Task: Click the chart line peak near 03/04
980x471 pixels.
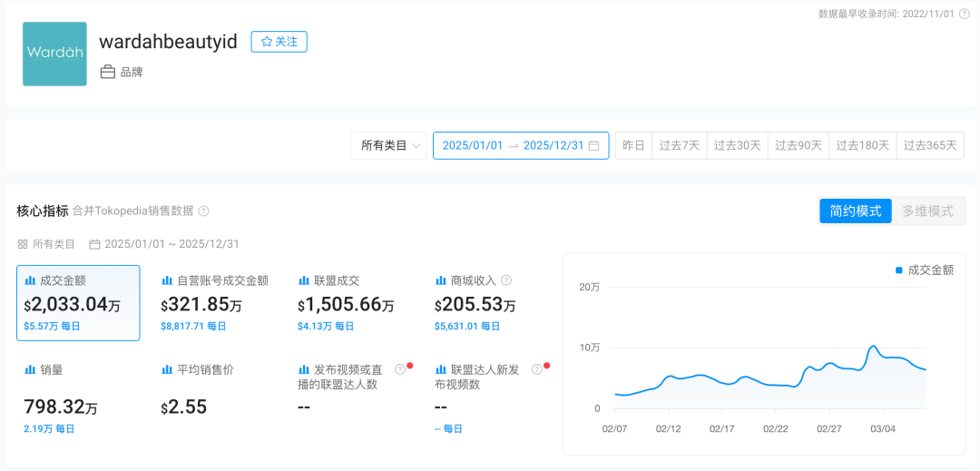Action: (x=873, y=346)
